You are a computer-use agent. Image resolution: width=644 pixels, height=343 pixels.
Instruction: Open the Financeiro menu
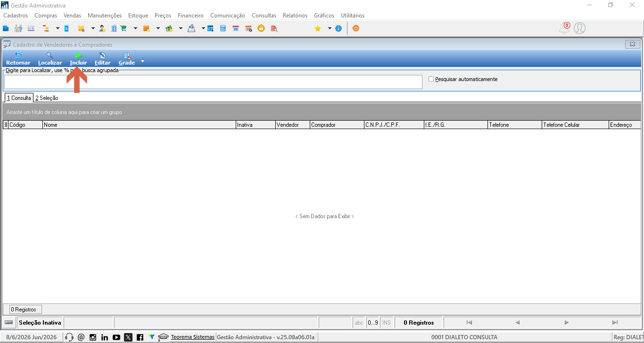(190, 16)
